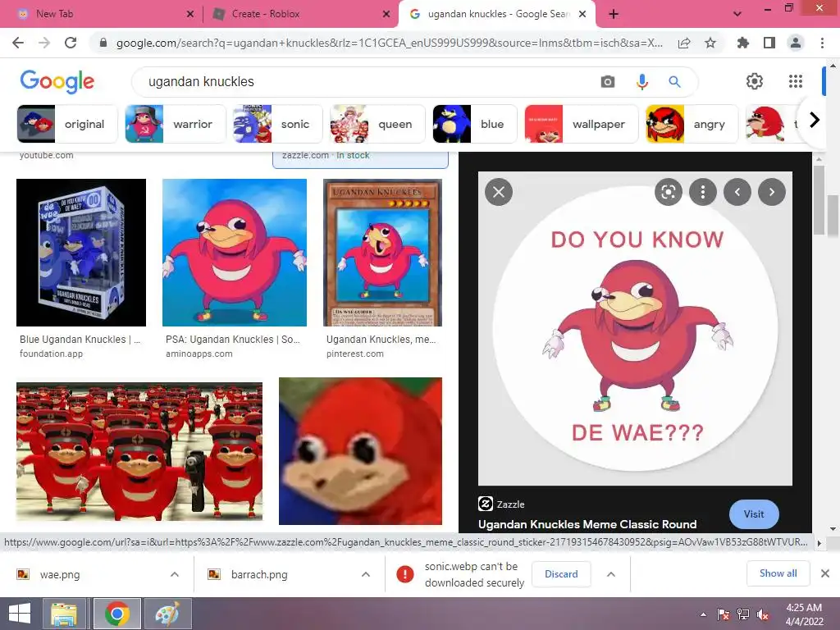Expand sonic.webp download options arrow
The width and height of the screenshot is (840, 630).
[x=610, y=574]
